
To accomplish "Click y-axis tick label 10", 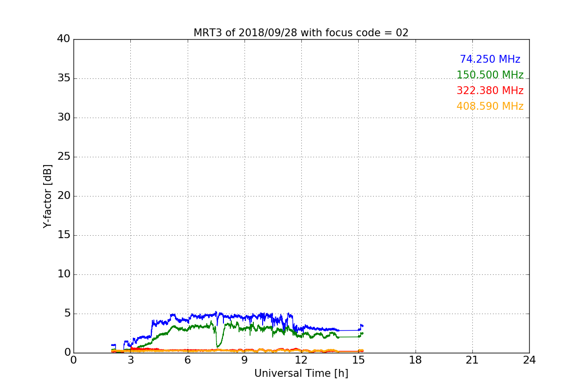I will tap(64, 274).
